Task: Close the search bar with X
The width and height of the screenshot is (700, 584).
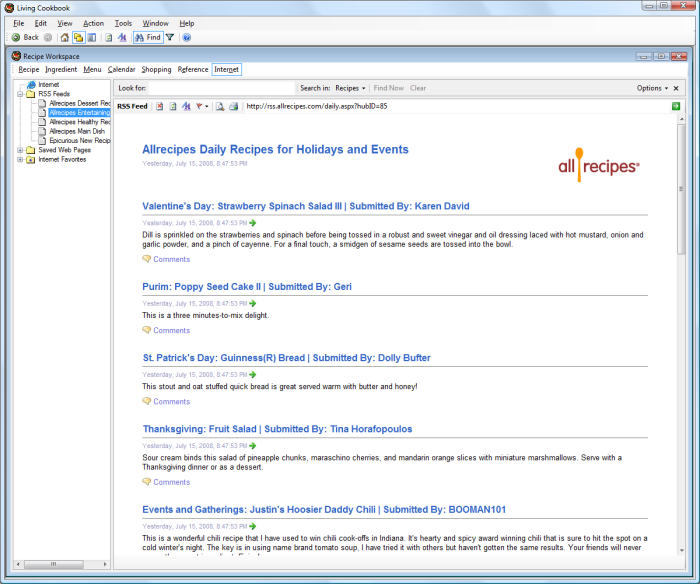Action: [676, 88]
